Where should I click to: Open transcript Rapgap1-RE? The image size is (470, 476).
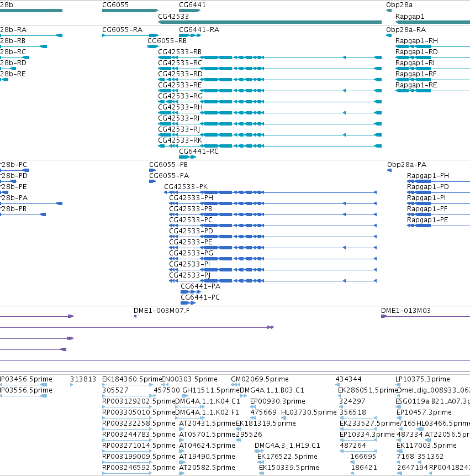coord(416,85)
